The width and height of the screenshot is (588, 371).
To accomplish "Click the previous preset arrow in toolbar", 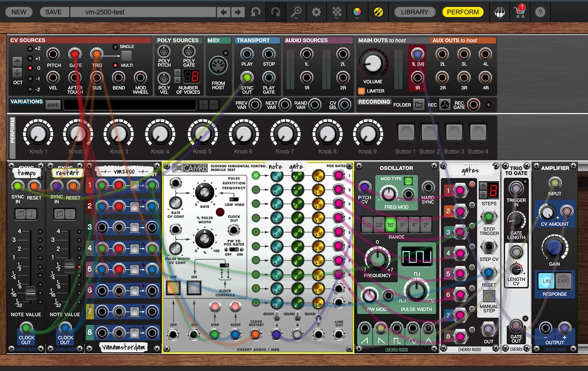I will click(x=223, y=12).
